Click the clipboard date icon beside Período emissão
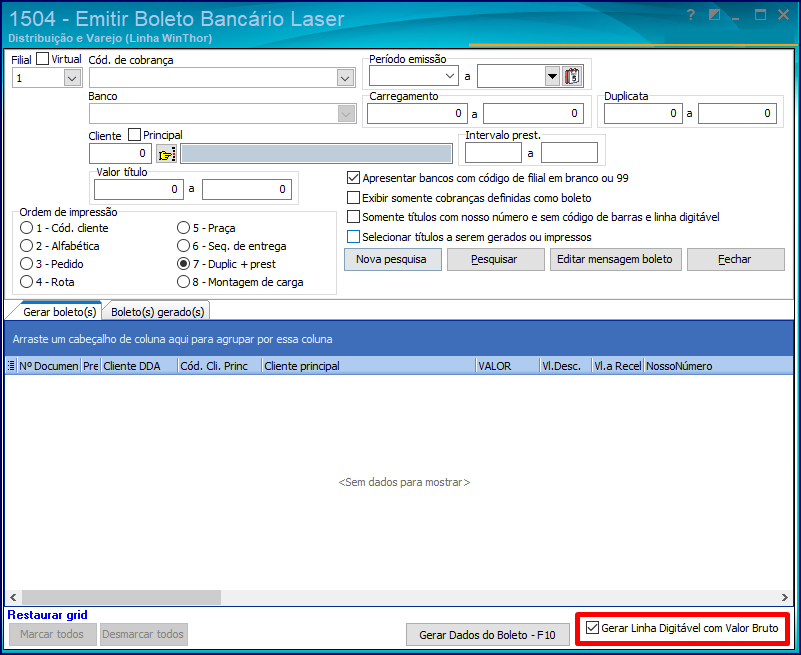Viewport: 801px width, 655px height. [573, 77]
